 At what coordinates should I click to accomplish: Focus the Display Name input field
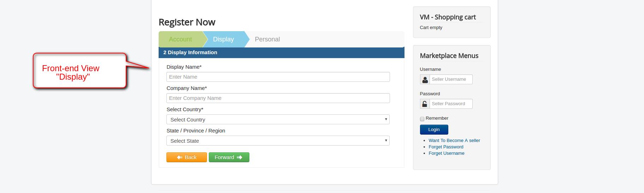(278, 77)
